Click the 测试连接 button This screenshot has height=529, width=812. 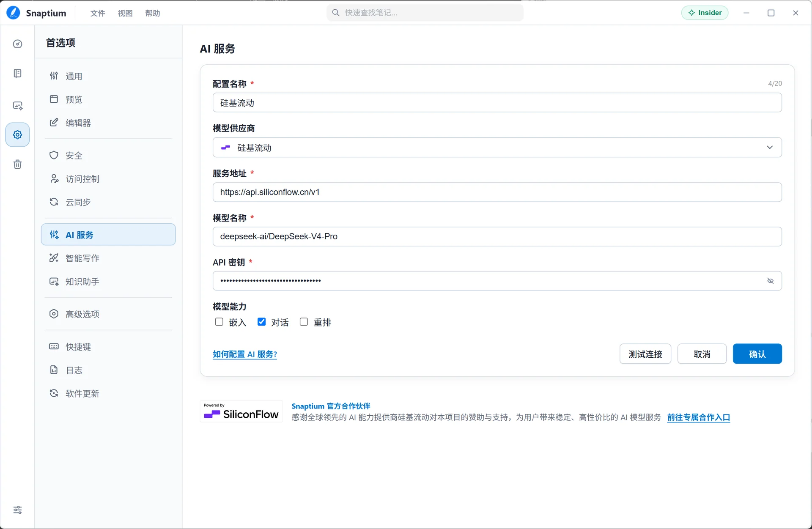[x=645, y=354]
